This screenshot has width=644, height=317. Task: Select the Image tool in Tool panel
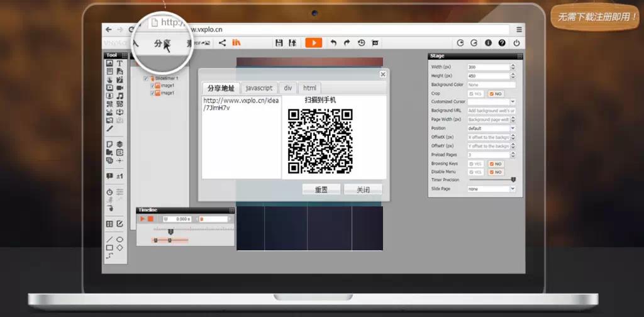coord(109,64)
